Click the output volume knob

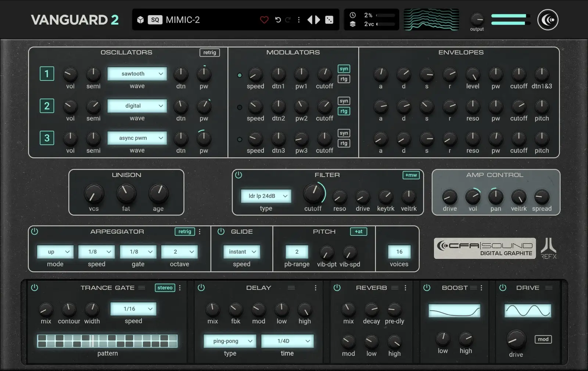[477, 19]
